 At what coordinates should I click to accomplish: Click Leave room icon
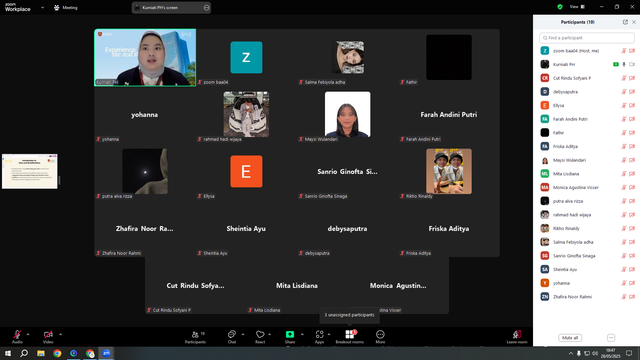tap(517, 334)
